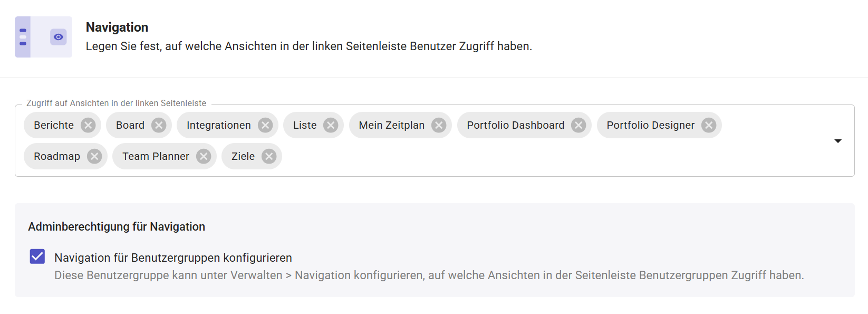Click the Team Planner chip label
The width and height of the screenshot is (868, 314).
[156, 156]
